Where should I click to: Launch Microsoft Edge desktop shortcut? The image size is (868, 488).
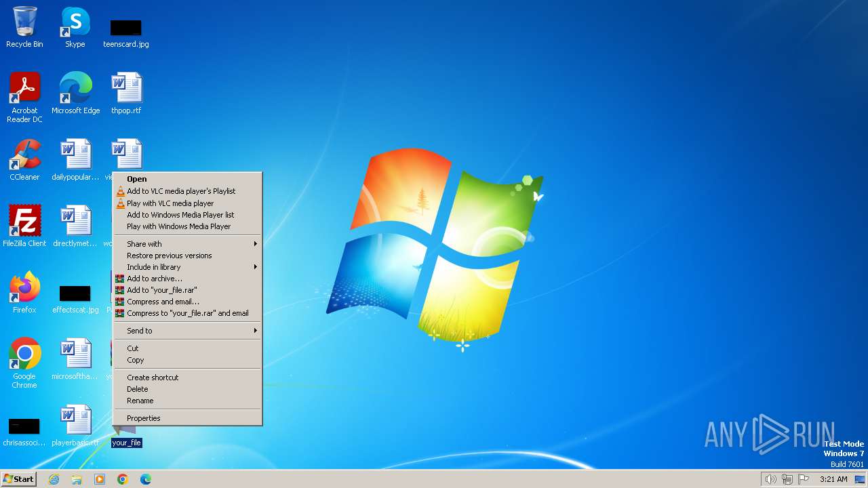75,93
